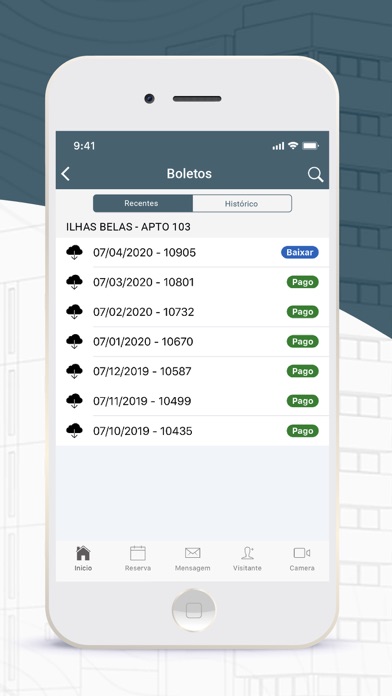Tap cloud download icon for boleto 10732
This screenshot has width=392, height=696.
[74, 312]
